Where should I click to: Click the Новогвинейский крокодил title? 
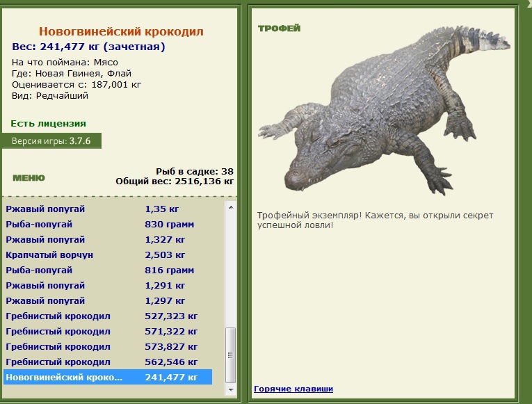(x=121, y=31)
